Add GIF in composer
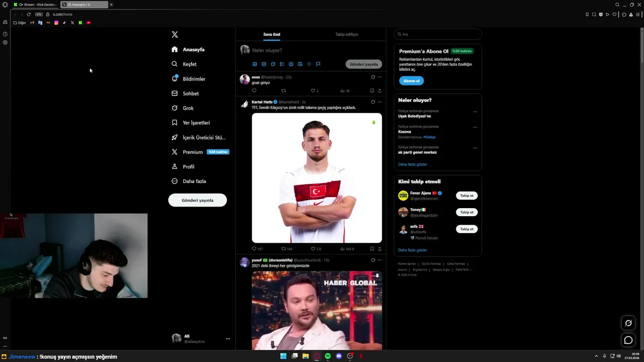Screen dimensions: 644x362 pyautogui.click(x=264, y=64)
